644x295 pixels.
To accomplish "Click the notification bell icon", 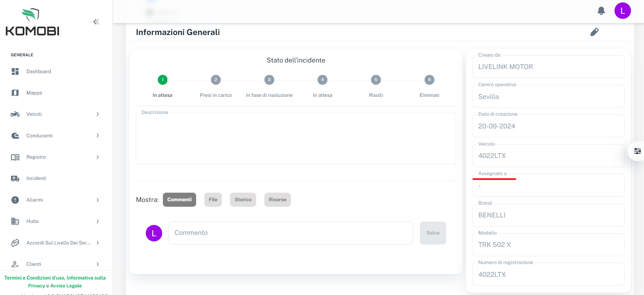I will point(601,11).
